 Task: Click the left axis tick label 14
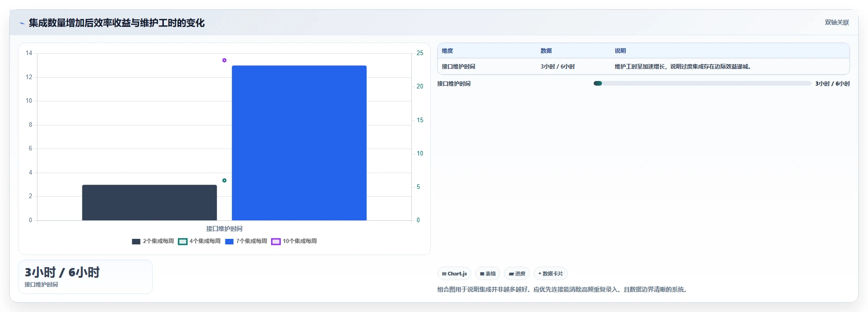(29, 53)
